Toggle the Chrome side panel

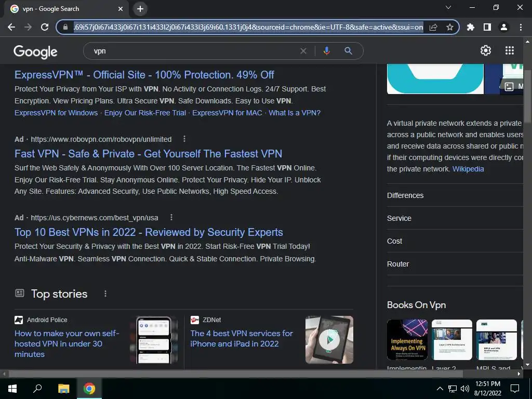click(487, 27)
